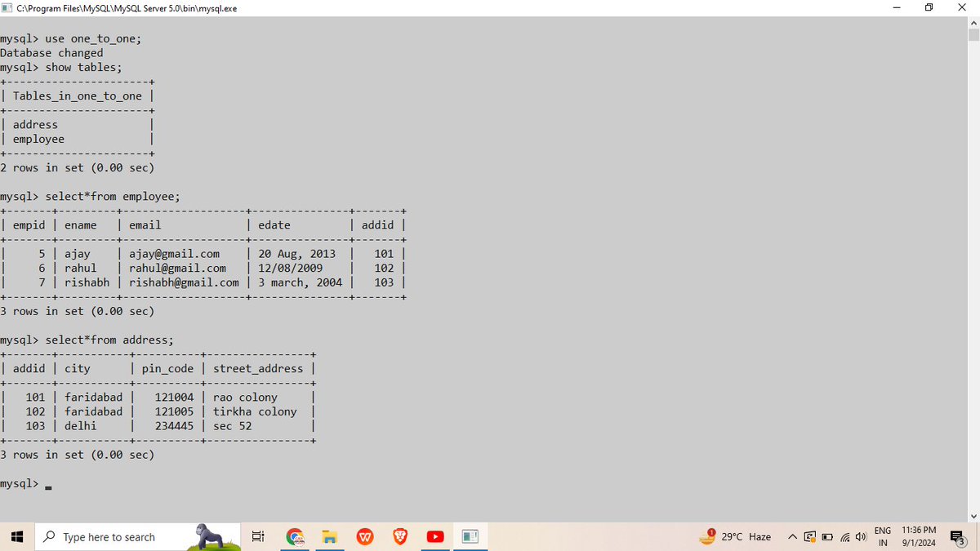This screenshot has height=551, width=980.
Task: Click the 'pin_code' column header
Action: pyautogui.click(x=167, y=368)
